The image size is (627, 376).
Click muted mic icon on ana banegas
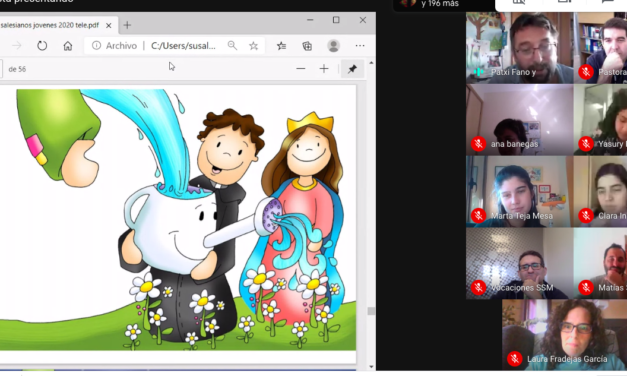478,144
